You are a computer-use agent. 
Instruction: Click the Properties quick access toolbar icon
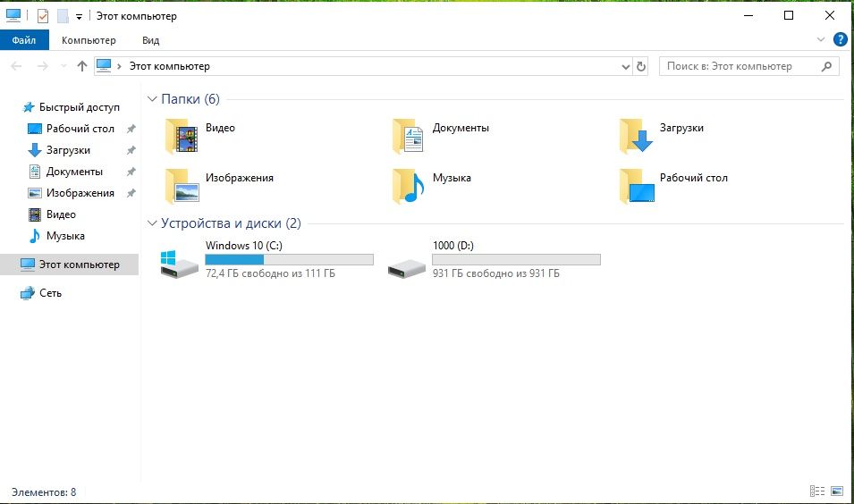pos(43,16)
